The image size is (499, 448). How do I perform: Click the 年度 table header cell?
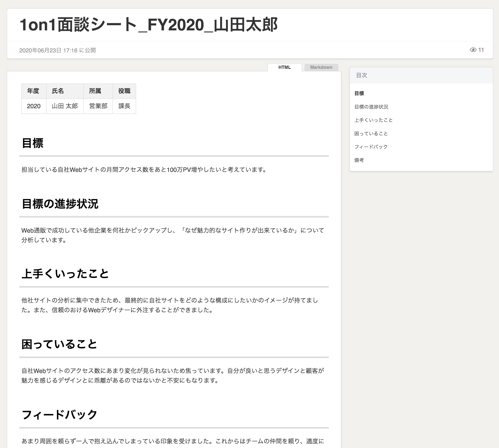click(x=33, y=91)
